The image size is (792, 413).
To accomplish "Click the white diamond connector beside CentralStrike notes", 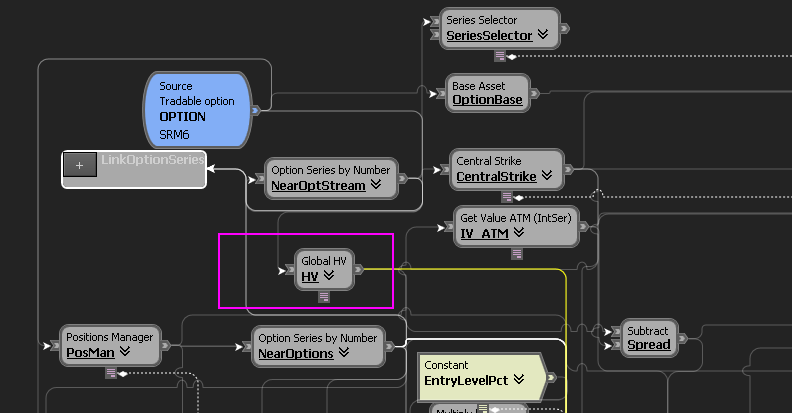I will pos(519,197).
